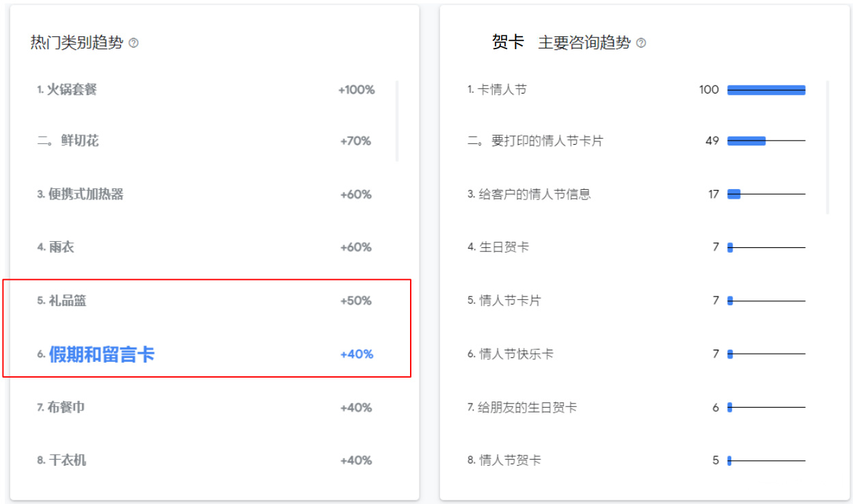Select the 情人节快乐卡 query
Image resolution: width=857 pixels, height=504 pixels.
[x=517, y=354]
